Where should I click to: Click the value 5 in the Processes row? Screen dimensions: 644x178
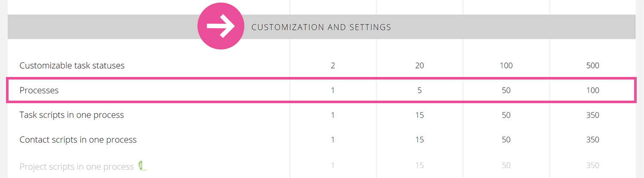(x=419, y=90)
